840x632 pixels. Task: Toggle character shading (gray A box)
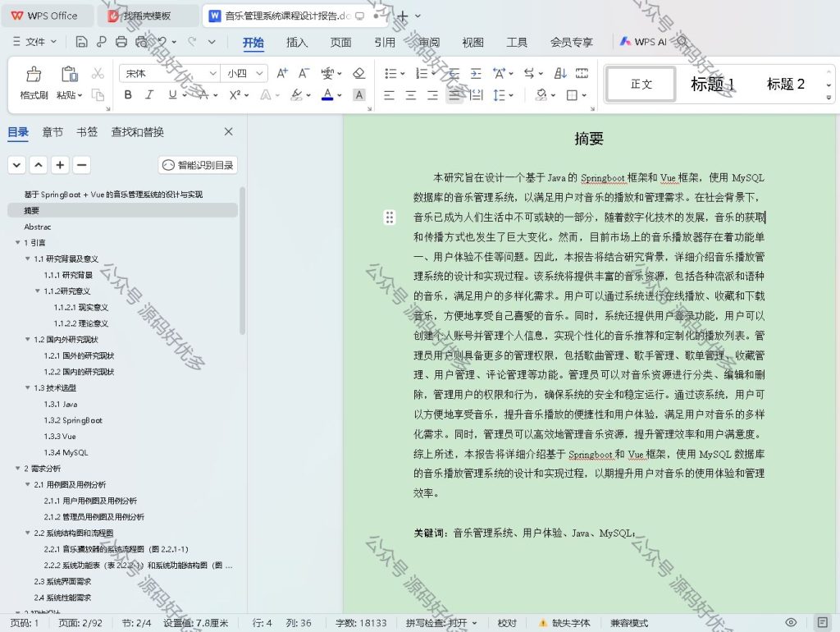pyautogui.click(x=359, y=95)
